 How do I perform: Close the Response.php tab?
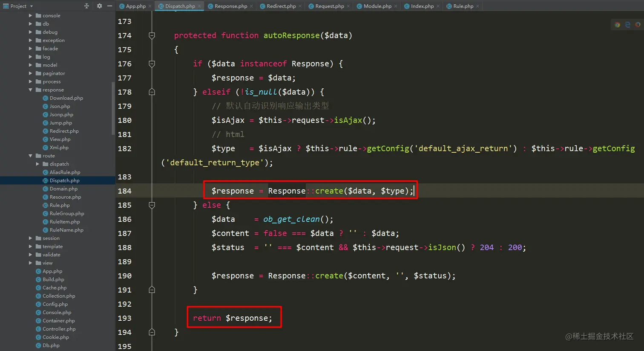tap(251, 6)
